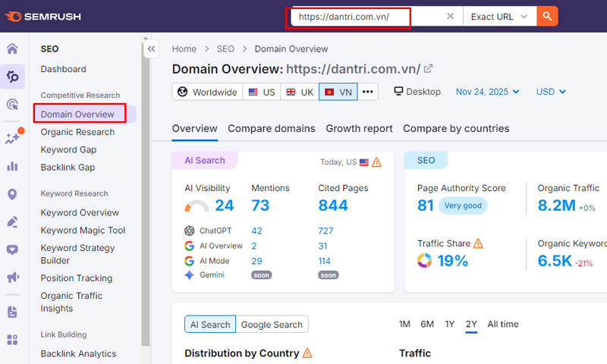Open the USD currency dropdown
This screenshot has width=607, height=364.
[551, 92]
